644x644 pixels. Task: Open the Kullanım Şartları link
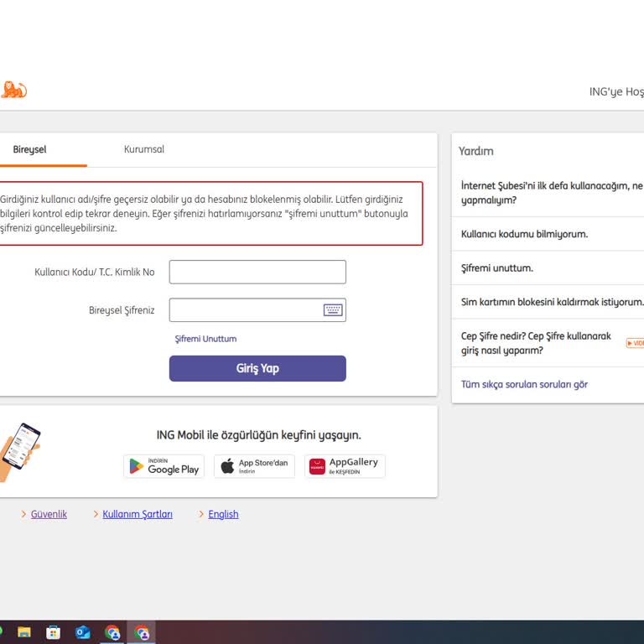point(138,514)
